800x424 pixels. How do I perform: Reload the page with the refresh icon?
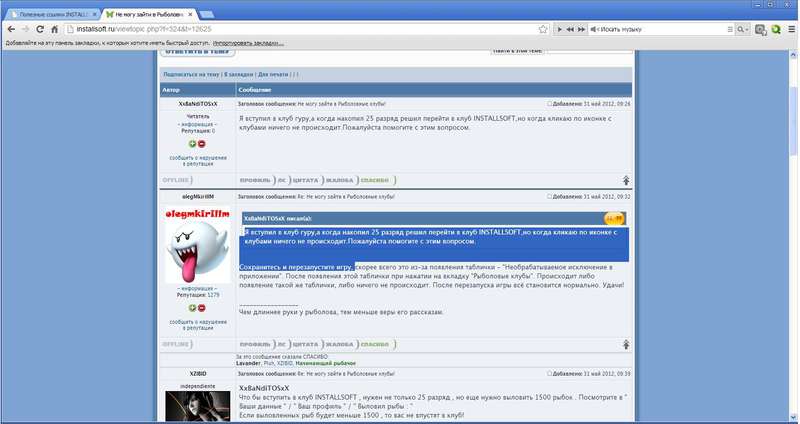pos(40,30)
